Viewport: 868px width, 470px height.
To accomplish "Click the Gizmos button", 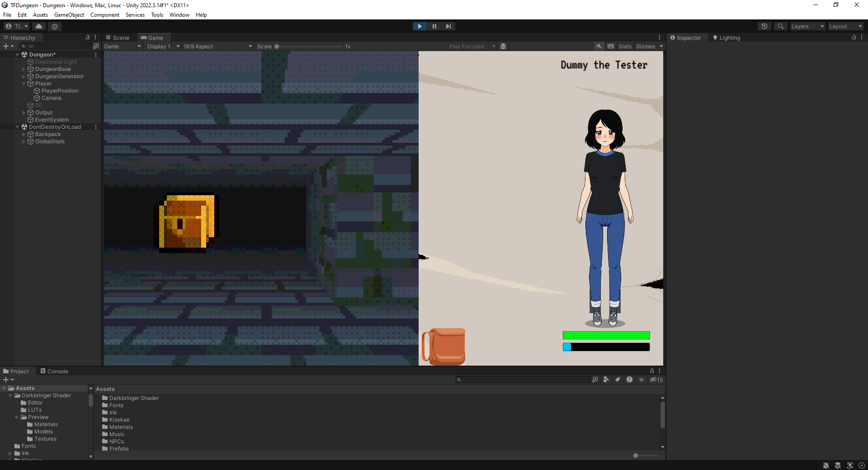I will point(645,47).
